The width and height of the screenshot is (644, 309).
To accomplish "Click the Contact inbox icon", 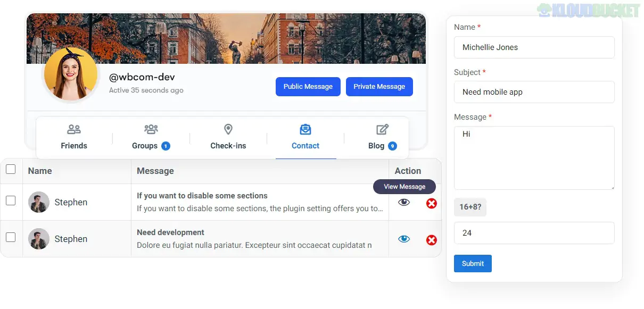I will (305, 129).
